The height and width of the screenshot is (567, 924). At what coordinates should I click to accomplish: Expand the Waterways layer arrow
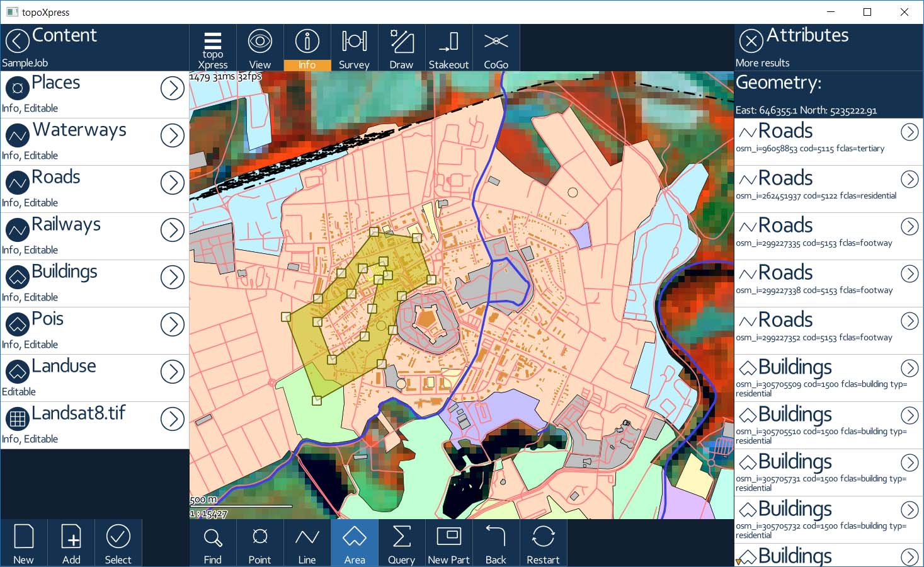tap(172, 135)
